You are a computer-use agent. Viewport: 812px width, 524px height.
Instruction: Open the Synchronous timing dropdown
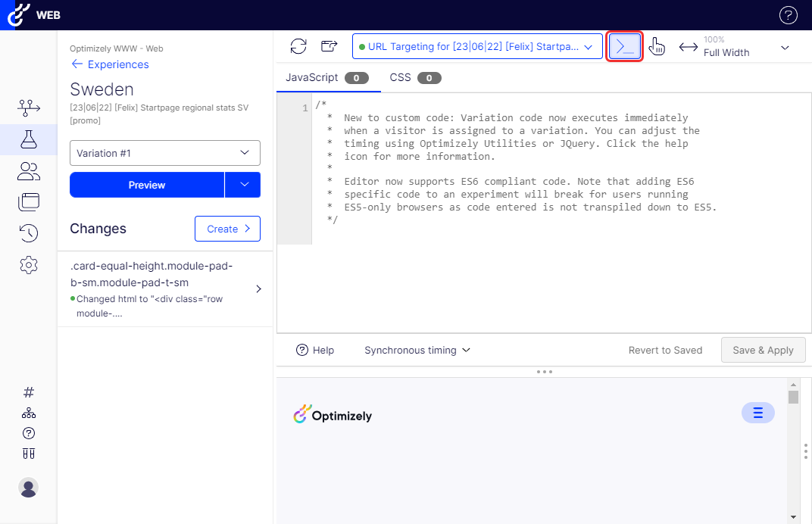pos(417,351)
